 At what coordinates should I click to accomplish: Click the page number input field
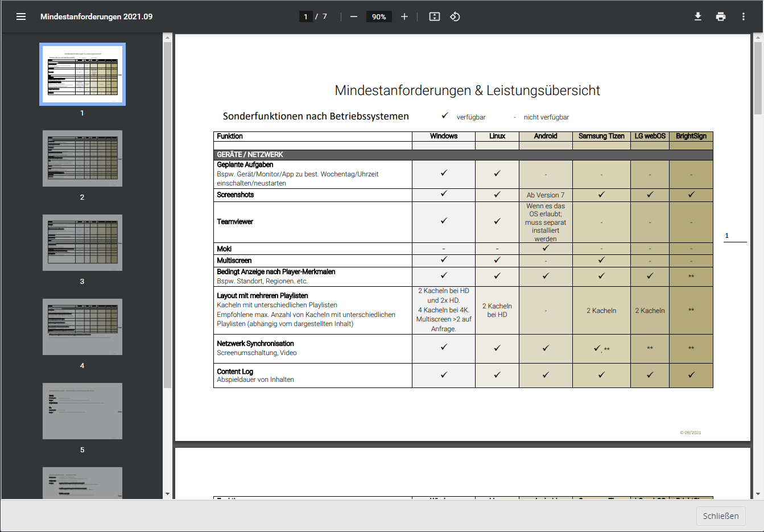tap(306, 17)
